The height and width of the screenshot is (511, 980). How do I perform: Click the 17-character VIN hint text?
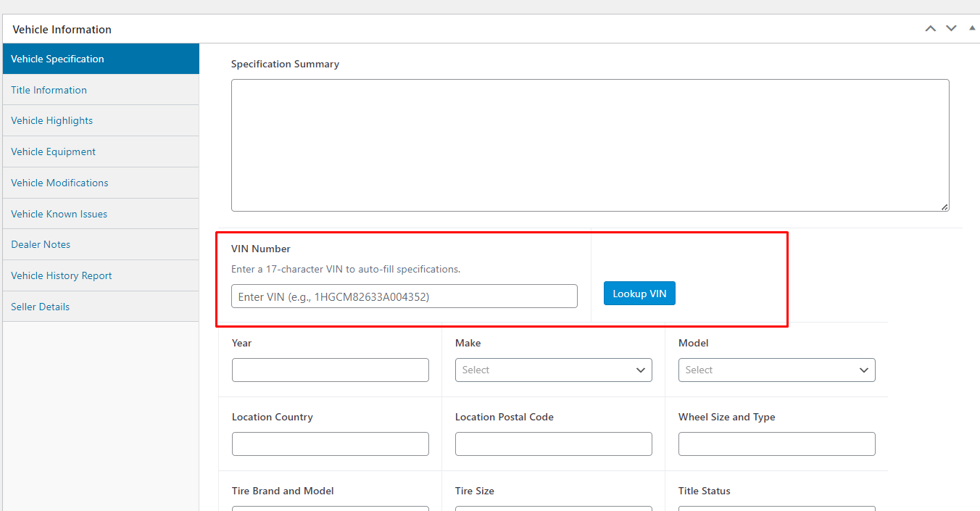coord(346,269)
